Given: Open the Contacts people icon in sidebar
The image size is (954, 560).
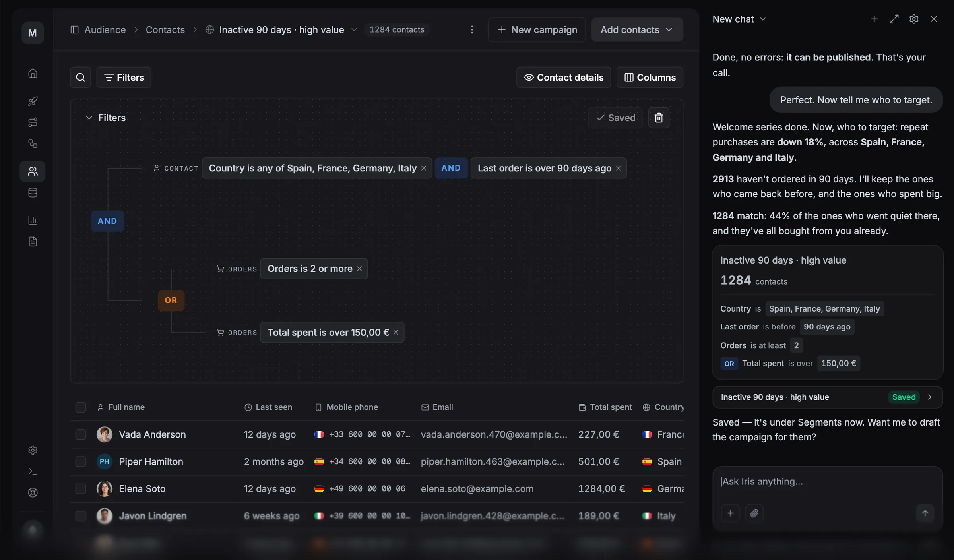Looking at the screenshot, I should pos(33,171).
